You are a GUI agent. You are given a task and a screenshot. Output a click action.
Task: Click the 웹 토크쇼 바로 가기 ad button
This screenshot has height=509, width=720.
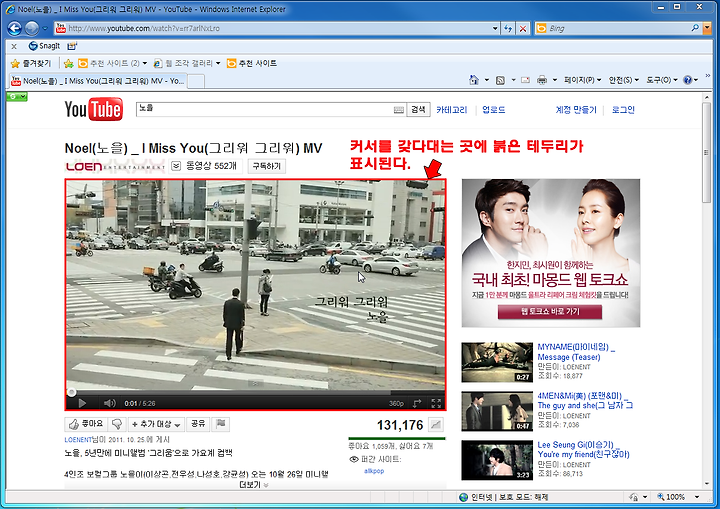click(550, 311)
